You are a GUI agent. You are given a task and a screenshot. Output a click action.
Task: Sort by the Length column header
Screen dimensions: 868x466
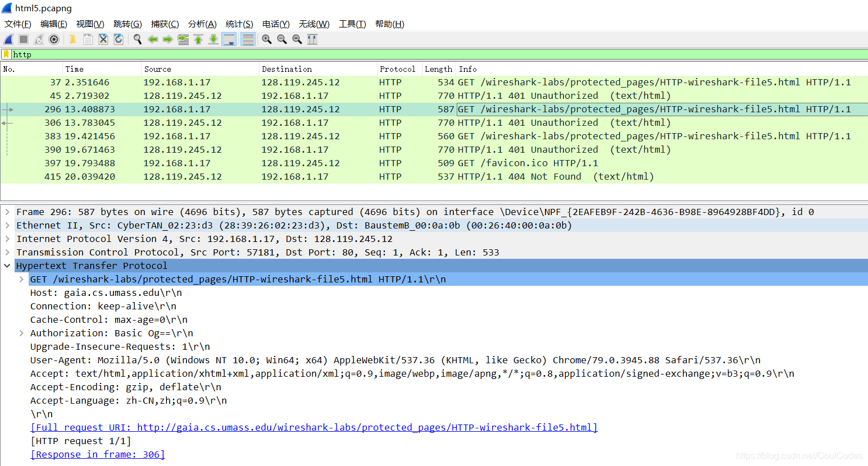point(439,69)
